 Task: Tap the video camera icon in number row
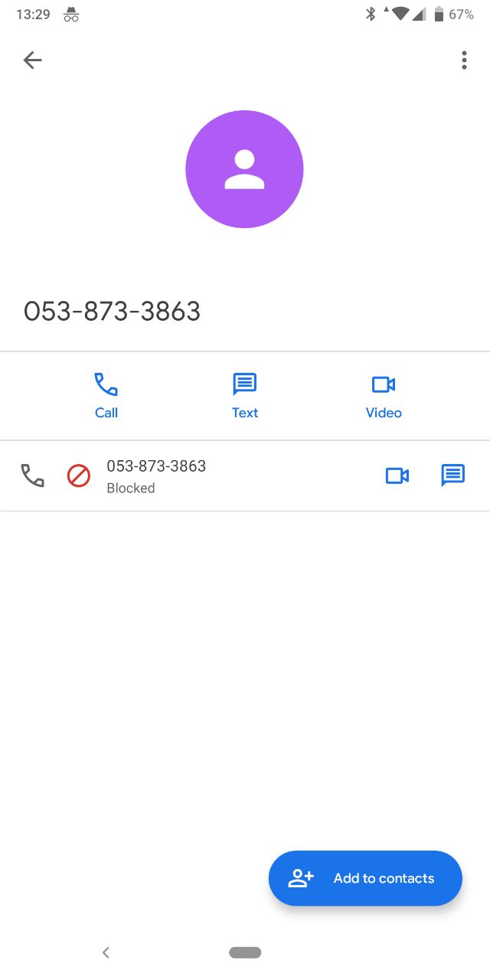pos(397,475)
